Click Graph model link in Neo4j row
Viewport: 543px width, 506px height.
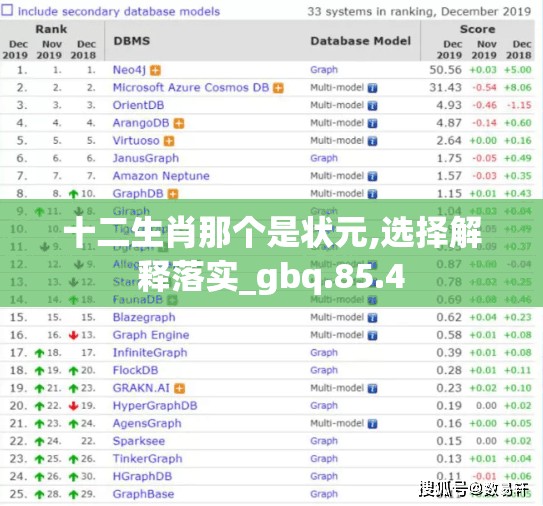click(x=324, y=70)
